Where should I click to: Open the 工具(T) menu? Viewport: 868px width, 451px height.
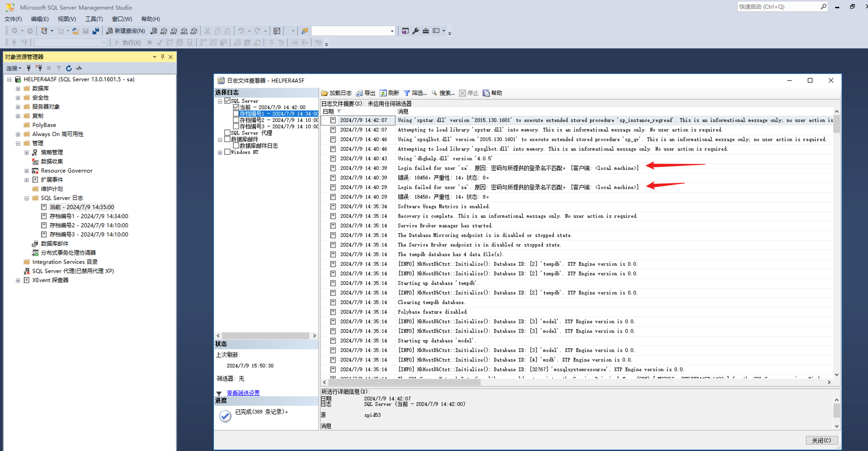click(x=94, y=19)
